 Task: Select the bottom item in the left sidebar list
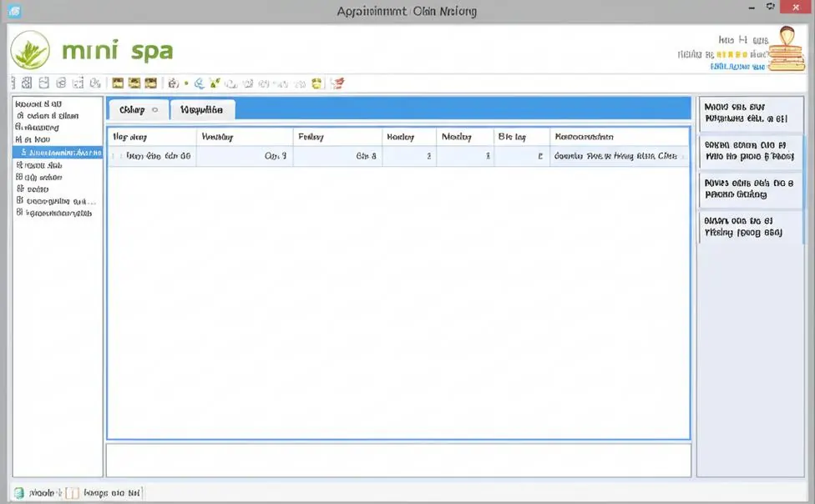tap(54, 213)
